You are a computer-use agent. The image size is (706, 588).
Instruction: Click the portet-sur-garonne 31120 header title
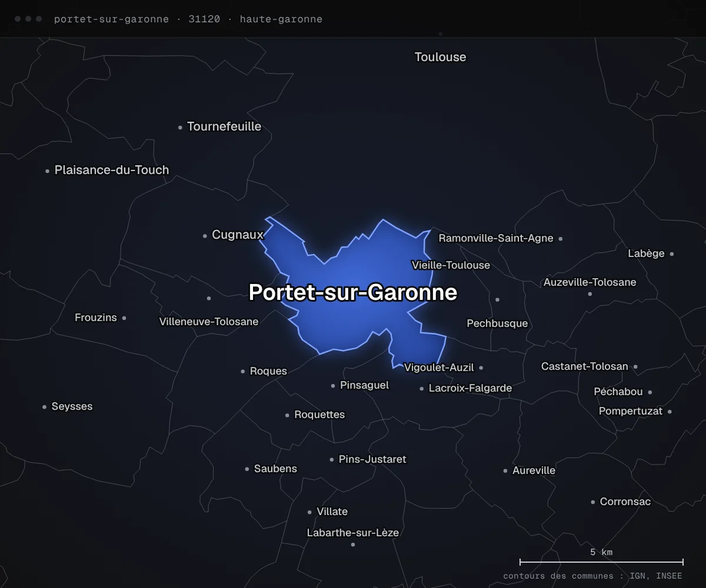pyautogui.click(x=188, y=19)
